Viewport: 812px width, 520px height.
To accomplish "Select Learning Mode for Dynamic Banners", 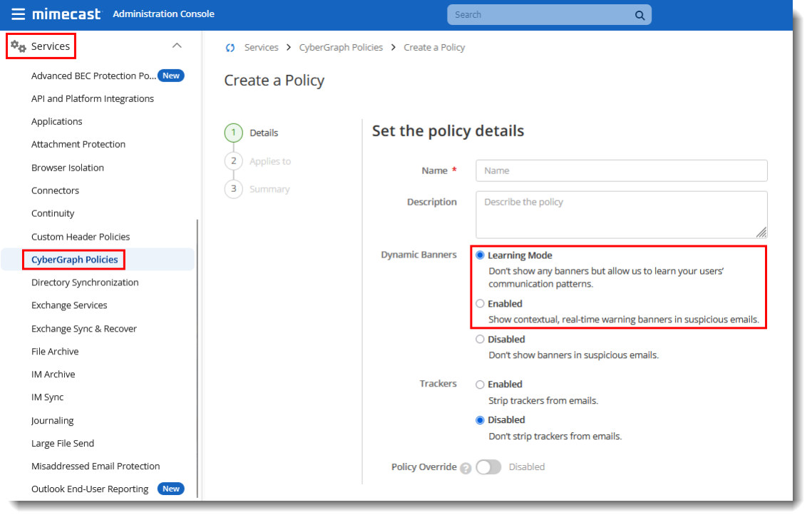I will pos(480,255).
